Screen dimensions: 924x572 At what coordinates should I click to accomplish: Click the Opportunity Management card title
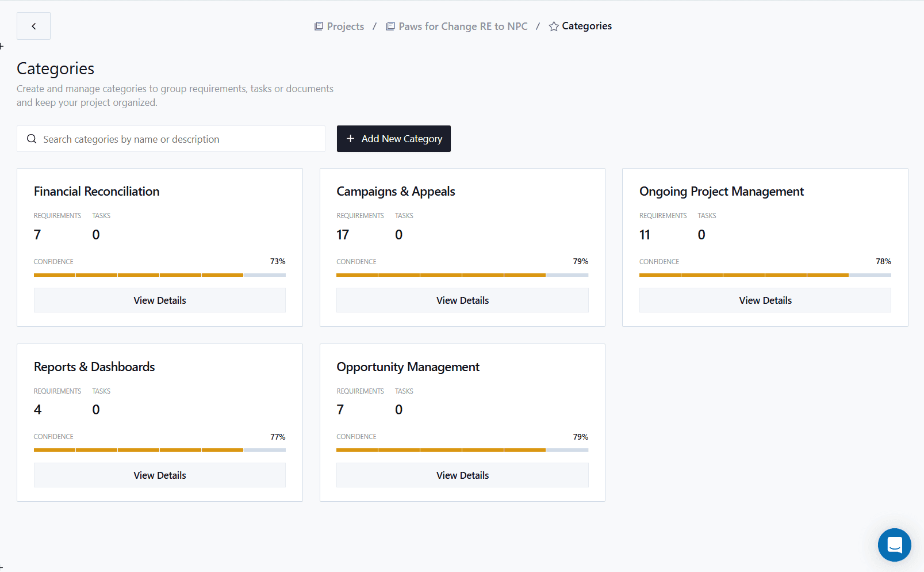coord(408,367)
